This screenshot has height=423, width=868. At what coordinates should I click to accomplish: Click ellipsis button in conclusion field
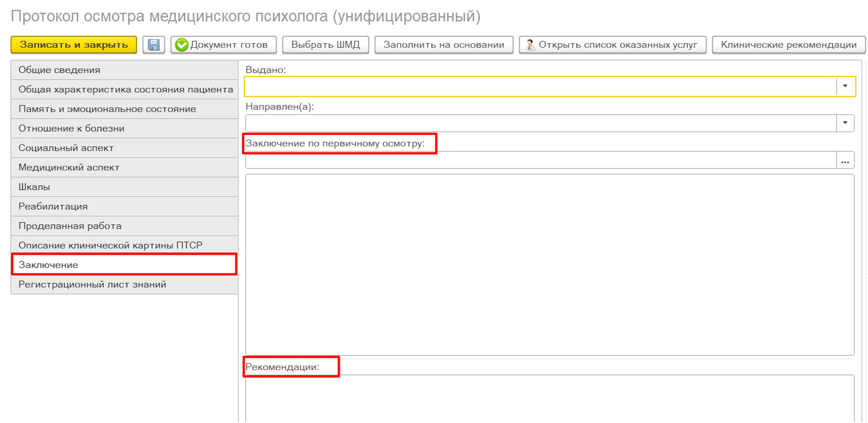(845, 160)
